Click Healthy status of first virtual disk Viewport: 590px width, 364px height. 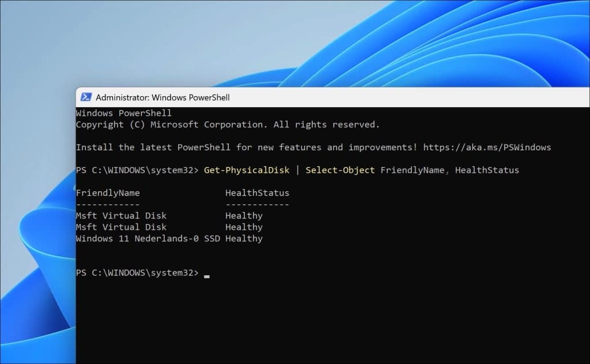[x=244, y=216]
